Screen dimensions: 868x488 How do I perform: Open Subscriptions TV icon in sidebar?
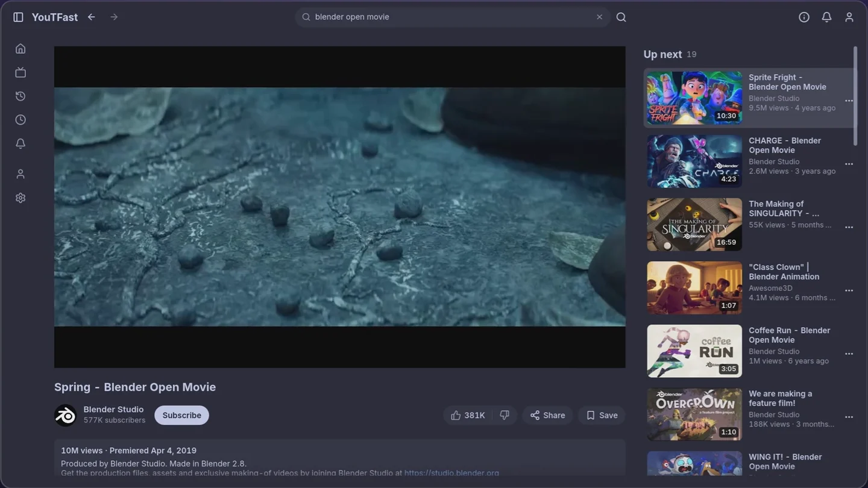(20, 72)
